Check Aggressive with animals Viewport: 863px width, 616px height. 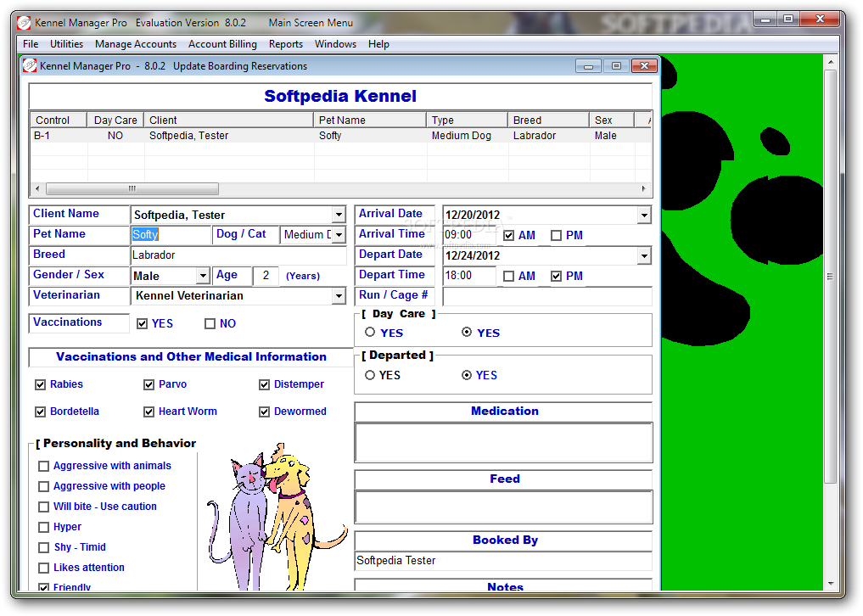click(x=43, y=467)
